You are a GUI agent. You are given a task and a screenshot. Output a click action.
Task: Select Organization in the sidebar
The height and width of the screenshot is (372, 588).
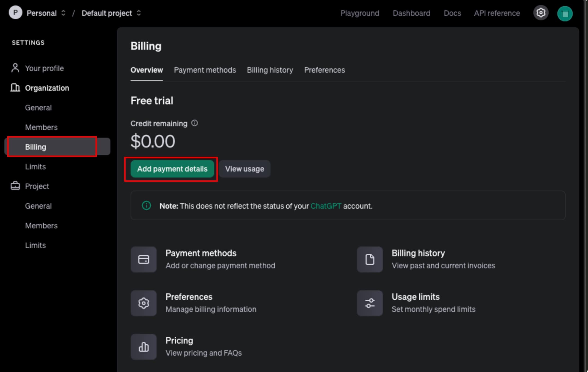[47, 88]
